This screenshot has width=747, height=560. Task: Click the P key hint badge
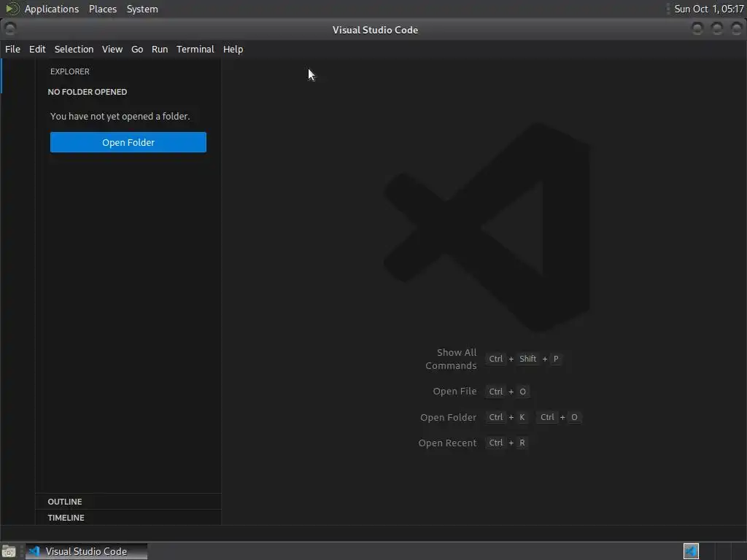point(555,359)
